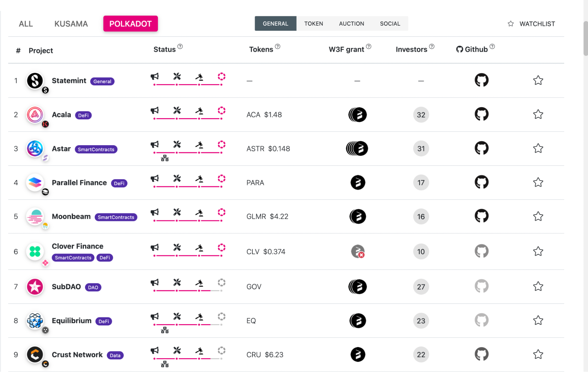The image size is (588, 372).
Task: Click Moonbeam's Polkadot parachain status icon
Action: coord(221,212)
